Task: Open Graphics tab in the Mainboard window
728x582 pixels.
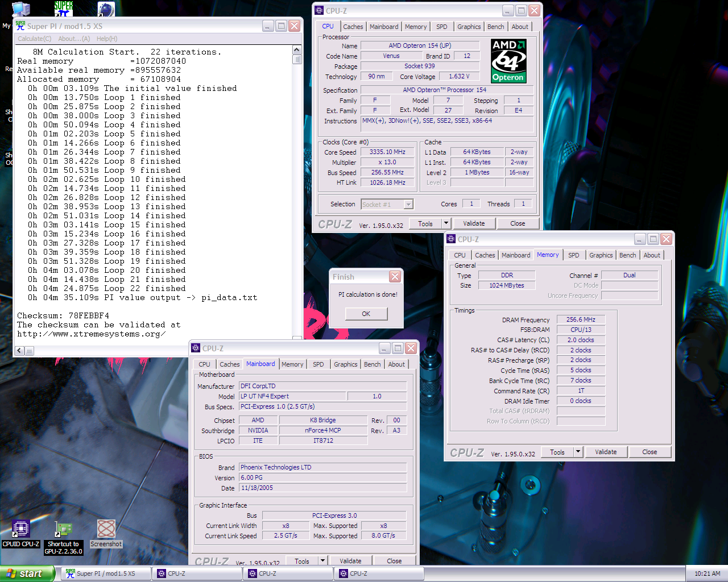Action: point(345,364)
